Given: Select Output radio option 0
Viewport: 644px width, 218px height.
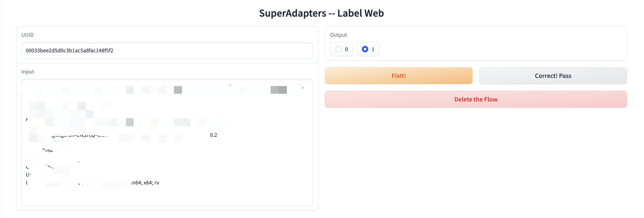Looking at the screenshot, I should pos(342,49).
